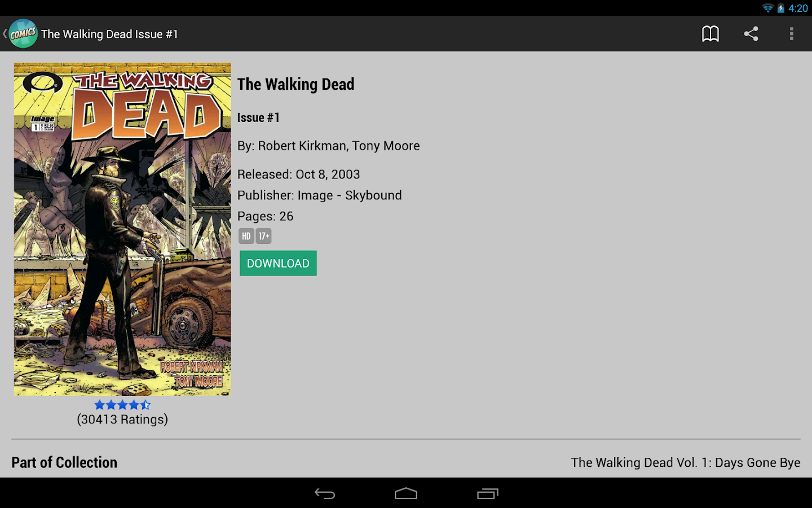Image resolution: width=812 pixels, height=508 pixels.
Task: Tap the Part of Collection heading
Action: 64,462
